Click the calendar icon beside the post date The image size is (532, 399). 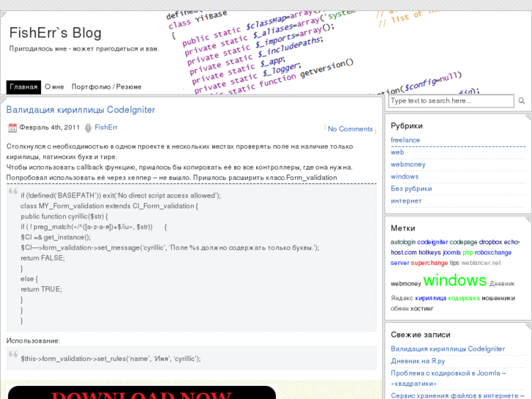[12, 127]
